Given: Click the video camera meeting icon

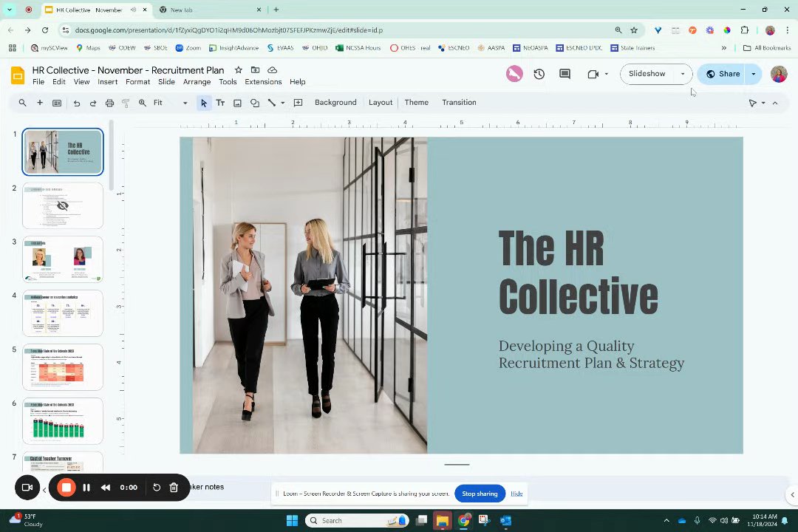Looking at the screenshot, I should [593, 75].
